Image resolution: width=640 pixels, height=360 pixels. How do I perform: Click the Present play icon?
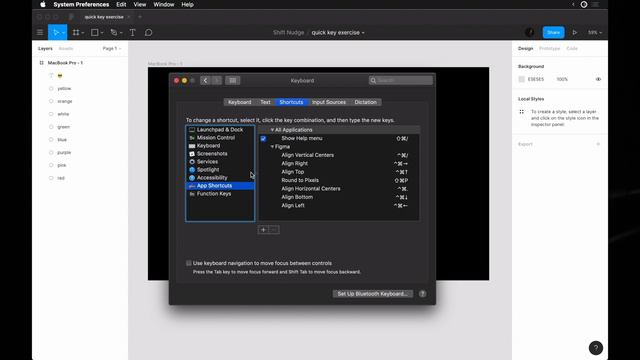pos(575,32)
